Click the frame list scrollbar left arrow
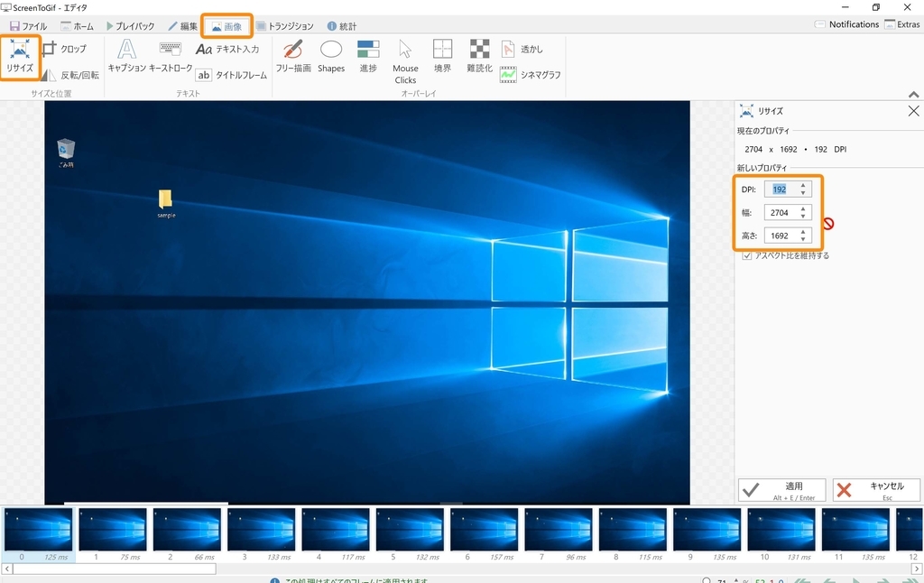924x583 pixels. click(6, 569)
